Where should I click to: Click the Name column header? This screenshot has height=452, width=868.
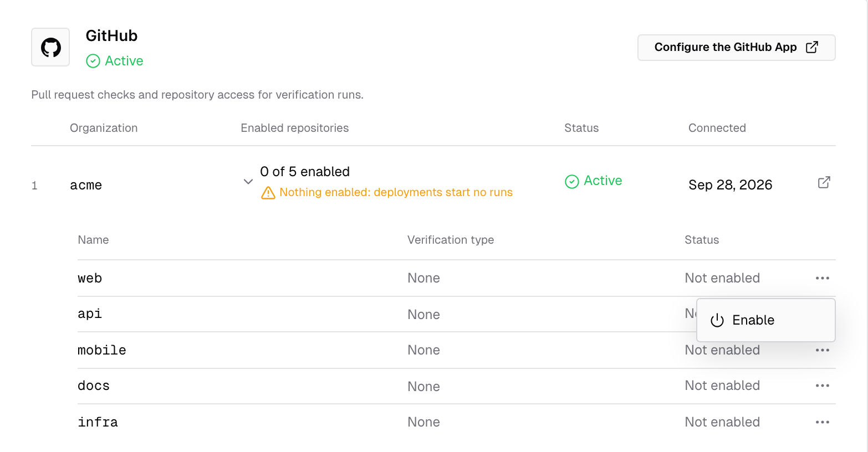pyautogui.click(x=93, y=240)
